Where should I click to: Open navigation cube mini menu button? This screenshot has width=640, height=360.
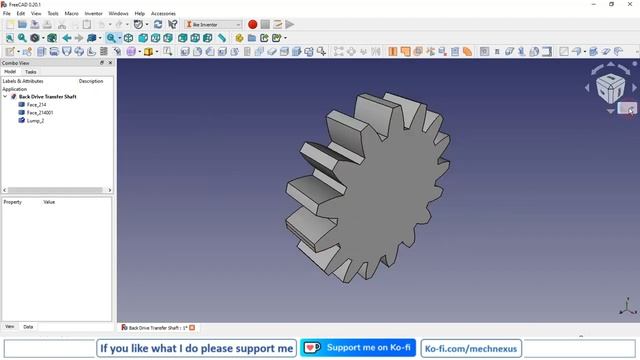pyautogui.click(x=627, y=109)
